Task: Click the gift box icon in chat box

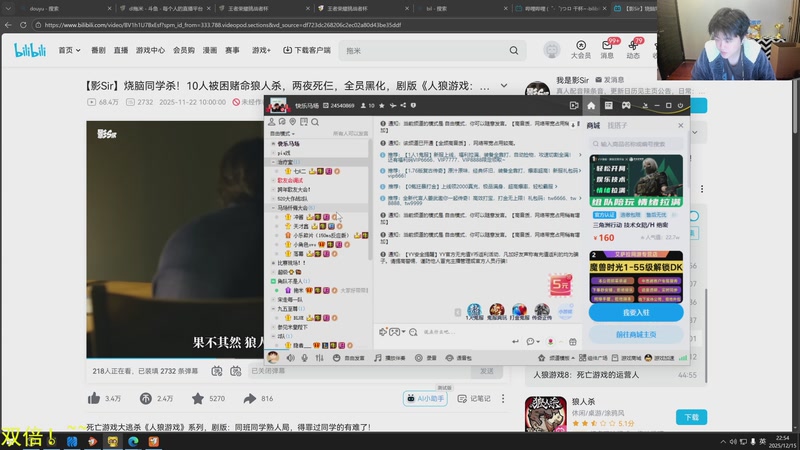Action: click(x=572, y=341)
